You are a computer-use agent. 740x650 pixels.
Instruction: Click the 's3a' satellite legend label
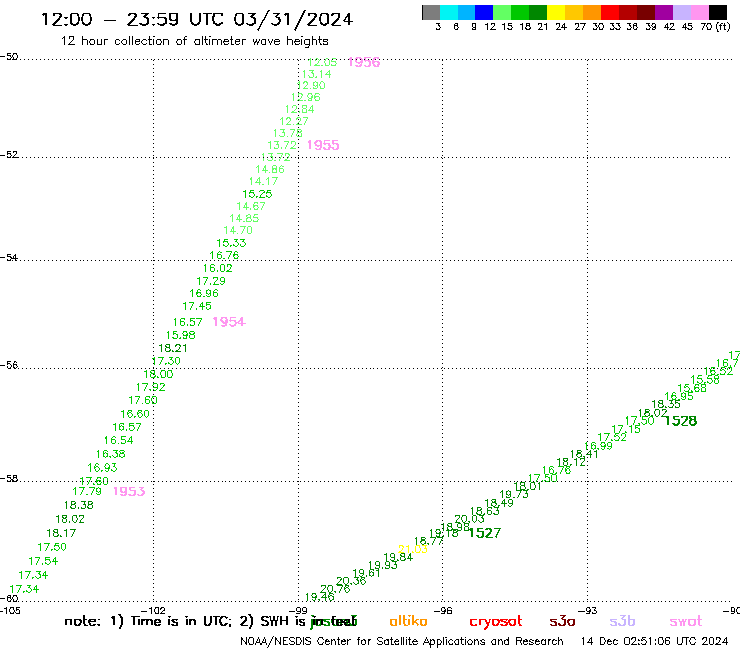[562, 621]
